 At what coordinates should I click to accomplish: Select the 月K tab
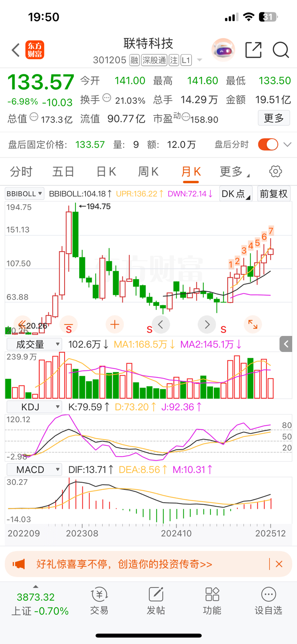point(191,171)
